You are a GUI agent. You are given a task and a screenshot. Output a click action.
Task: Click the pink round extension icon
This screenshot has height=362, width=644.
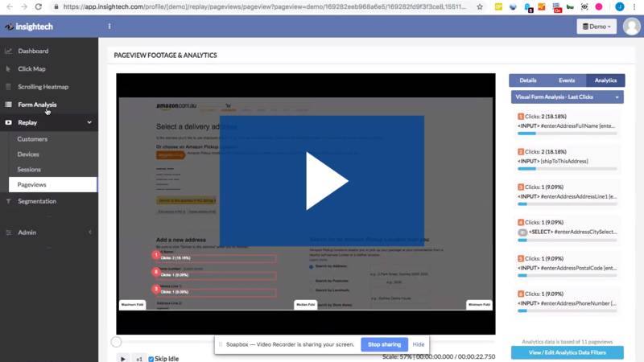[599, 6]
